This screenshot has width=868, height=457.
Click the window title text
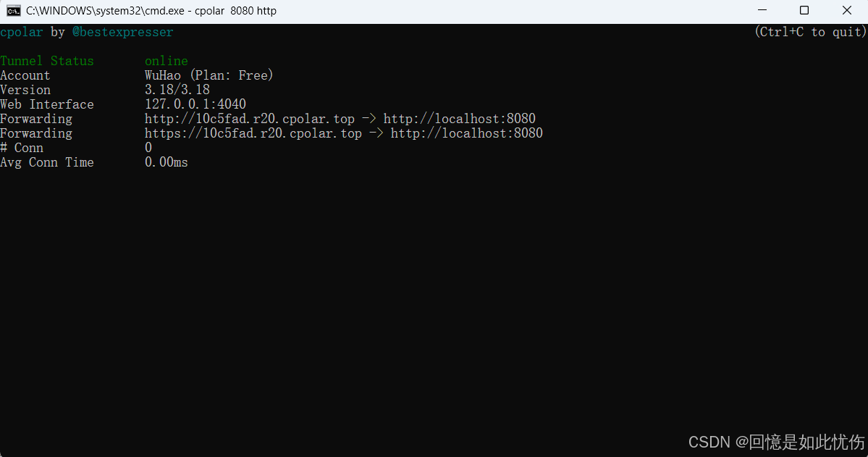point(151,11)
